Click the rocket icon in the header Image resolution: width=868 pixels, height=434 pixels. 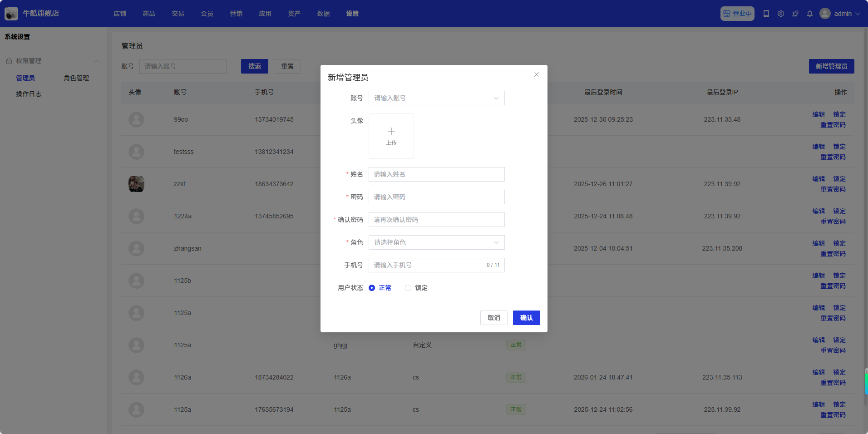[795, 14]
